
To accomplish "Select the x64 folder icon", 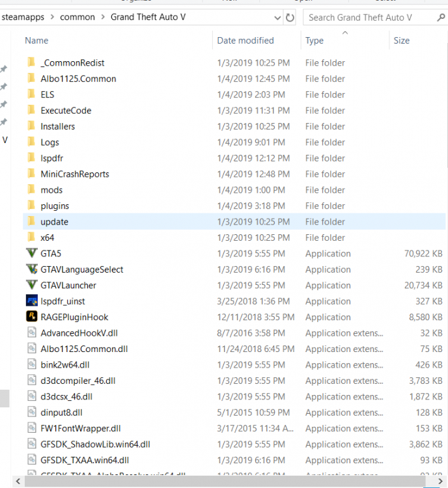I will click(31, 237).
